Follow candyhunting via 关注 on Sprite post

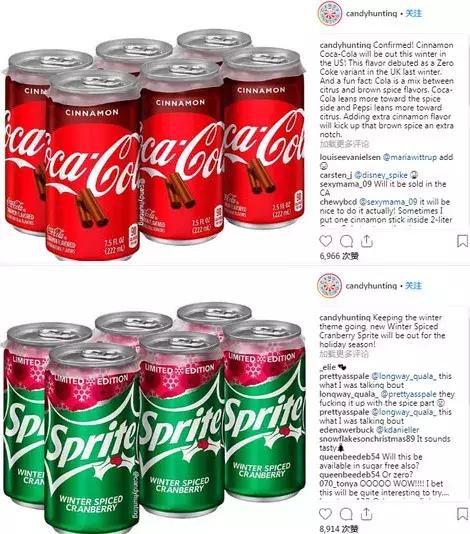click(414, 285)
